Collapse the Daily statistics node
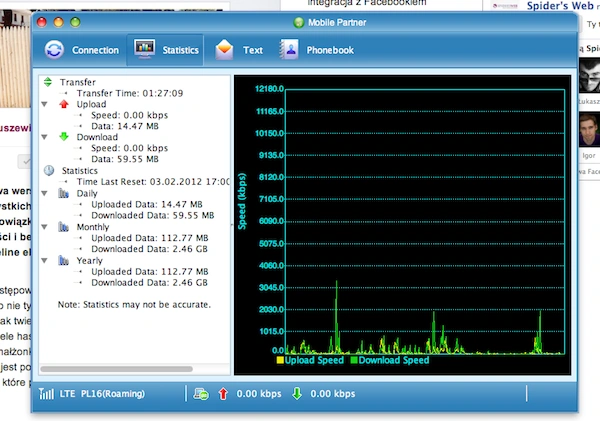600x421 pixels. pyautogui.click(x=45, y=194)
